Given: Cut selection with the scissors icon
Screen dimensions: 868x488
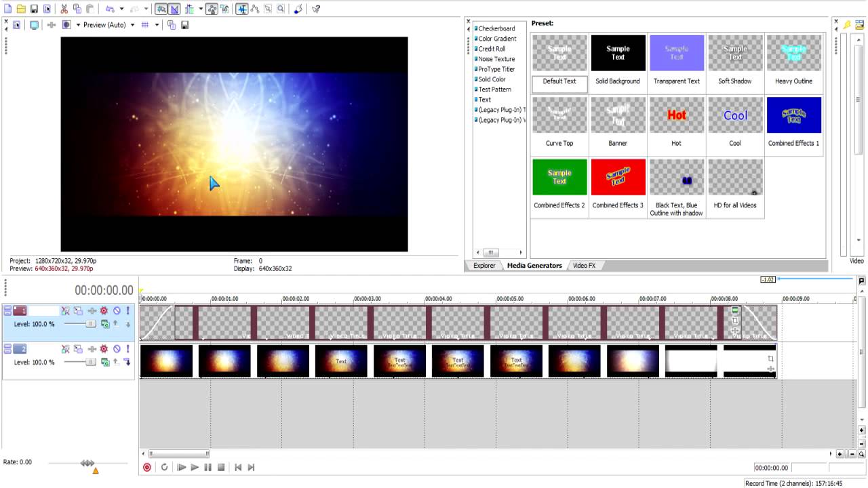Looking at the screenshot, I should click(x=64, y=9).
